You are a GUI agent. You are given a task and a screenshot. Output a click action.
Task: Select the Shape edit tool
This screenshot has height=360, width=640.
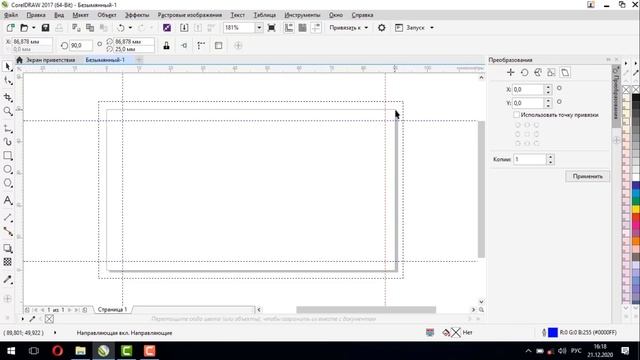tap(8, 82)
